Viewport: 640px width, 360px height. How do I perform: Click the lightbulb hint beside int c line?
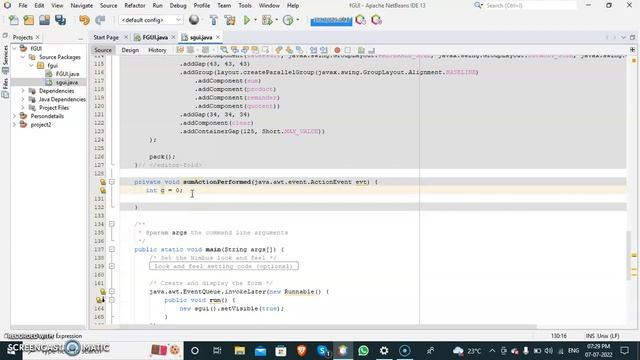pyautogui.click(x=103, y=191)
